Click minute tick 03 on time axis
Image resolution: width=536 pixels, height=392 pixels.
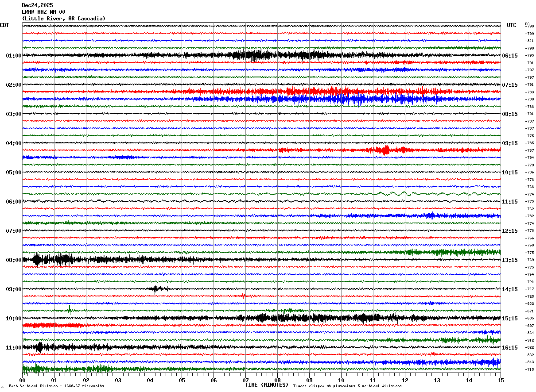118,380
